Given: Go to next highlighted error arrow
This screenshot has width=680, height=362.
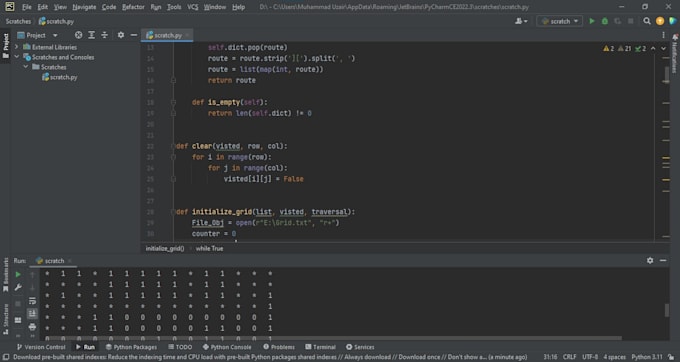Looking at the screenshot, I should point(664,49).
